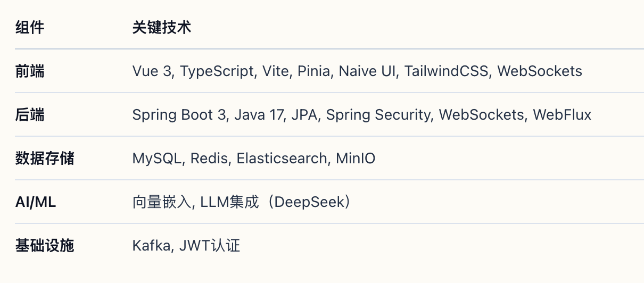Click the 关键技术 column header
The width and height of the screenshot is (644, 283).
pos(161,28)
